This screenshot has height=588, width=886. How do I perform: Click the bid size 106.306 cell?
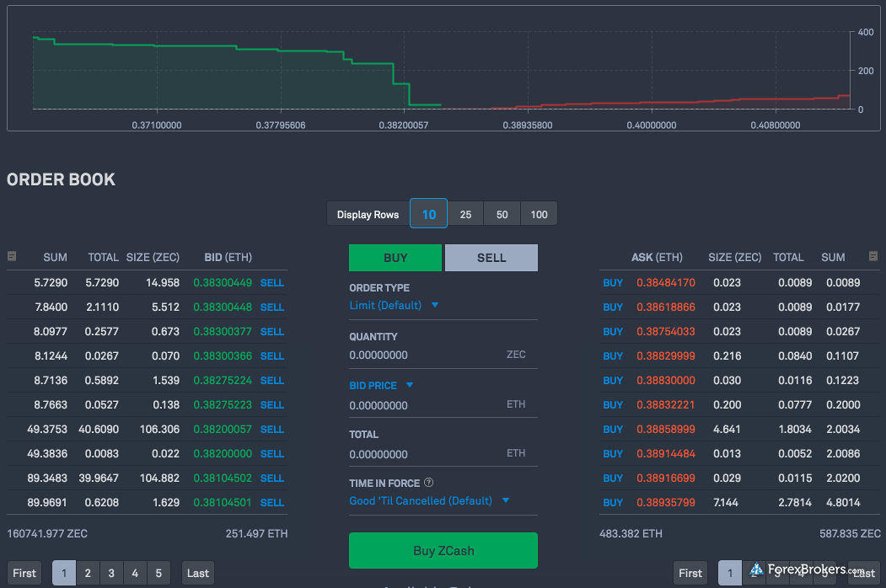point(159,430)
